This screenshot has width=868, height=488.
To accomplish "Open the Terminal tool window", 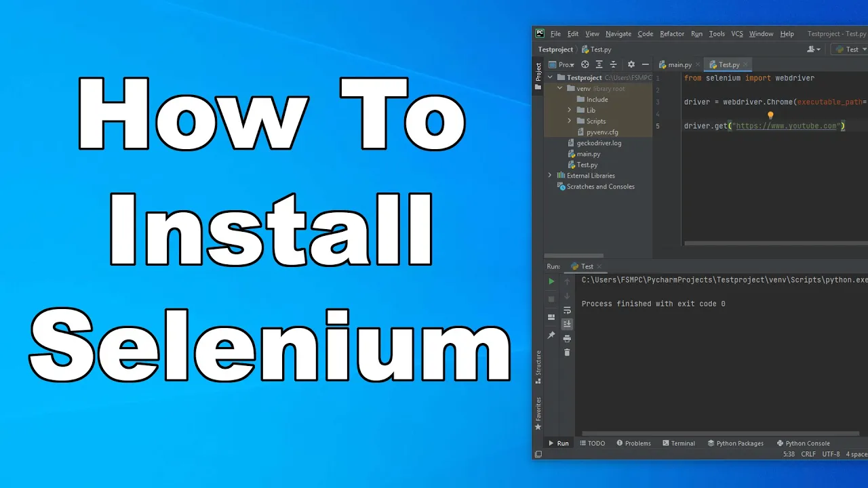I will click(x=679, y=443).
